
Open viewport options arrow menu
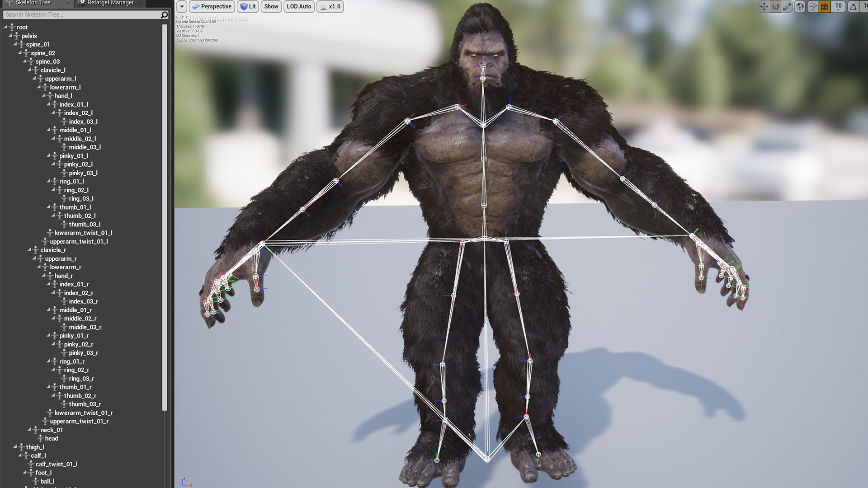pos(182,6)
